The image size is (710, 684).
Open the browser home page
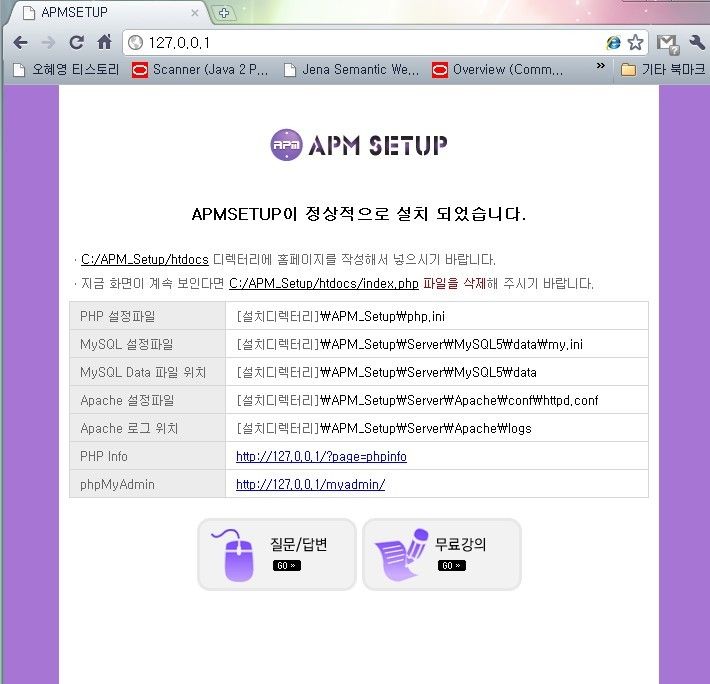click(105, 42)
